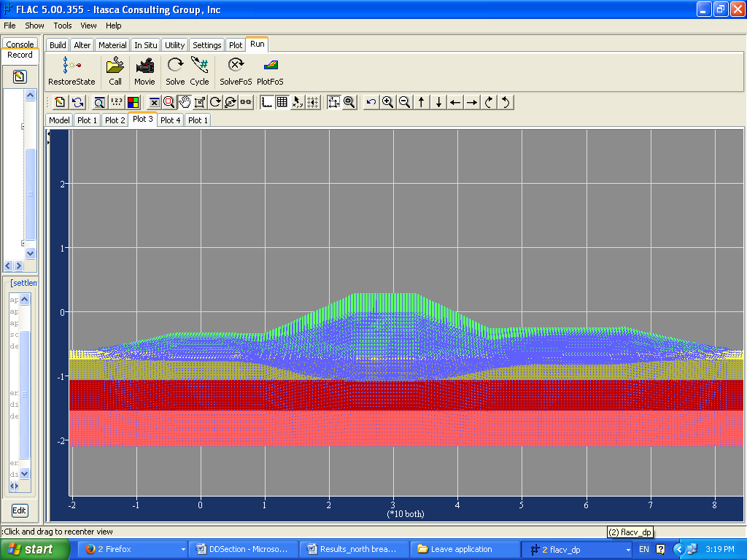This screenshot has height=560, width=747.
Task: Expand the Console panel
Action: pos(20,43)
